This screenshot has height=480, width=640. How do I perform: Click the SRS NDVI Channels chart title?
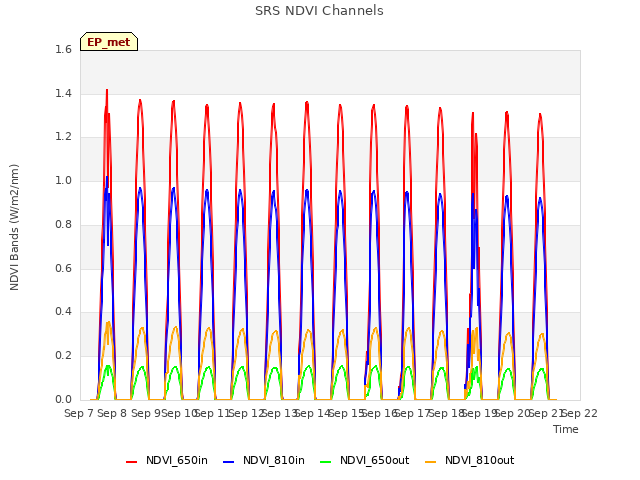[x=319, y=11]
